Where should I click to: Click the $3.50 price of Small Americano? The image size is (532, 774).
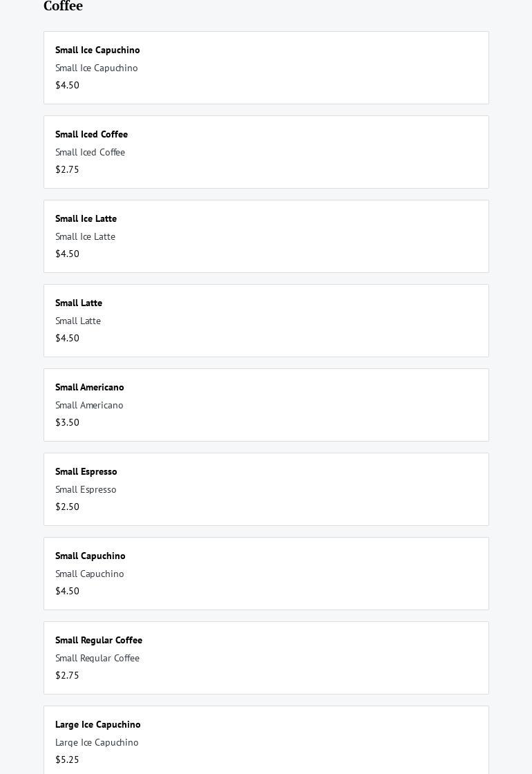[67, 422]
